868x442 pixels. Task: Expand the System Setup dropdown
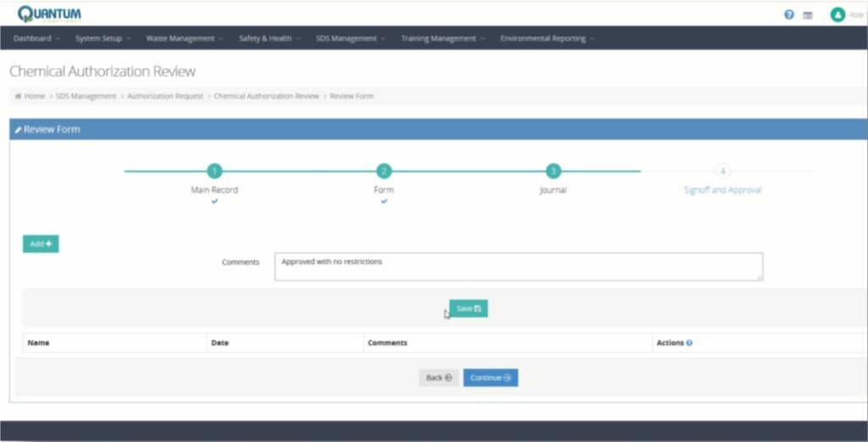click(103, 38)
